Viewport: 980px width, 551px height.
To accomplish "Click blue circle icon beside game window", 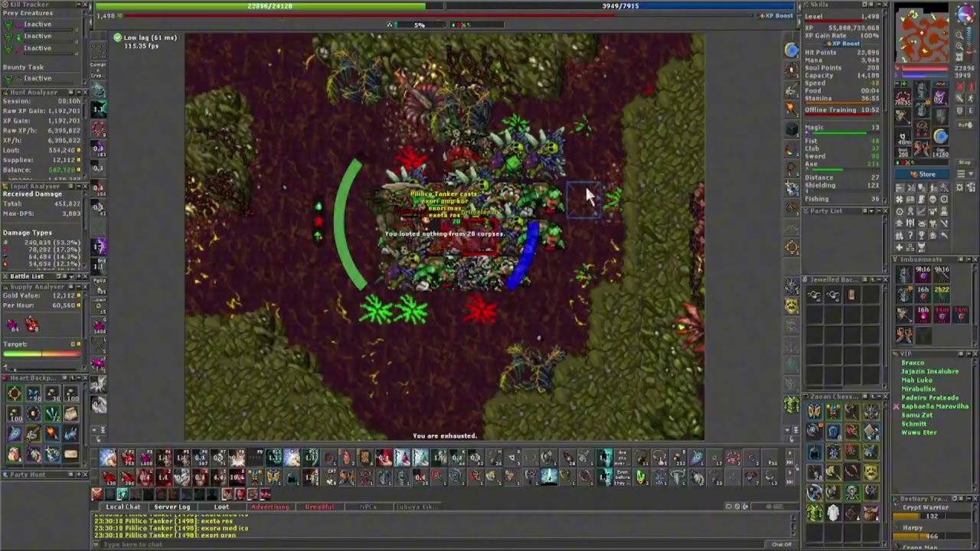I will [791, 50].
